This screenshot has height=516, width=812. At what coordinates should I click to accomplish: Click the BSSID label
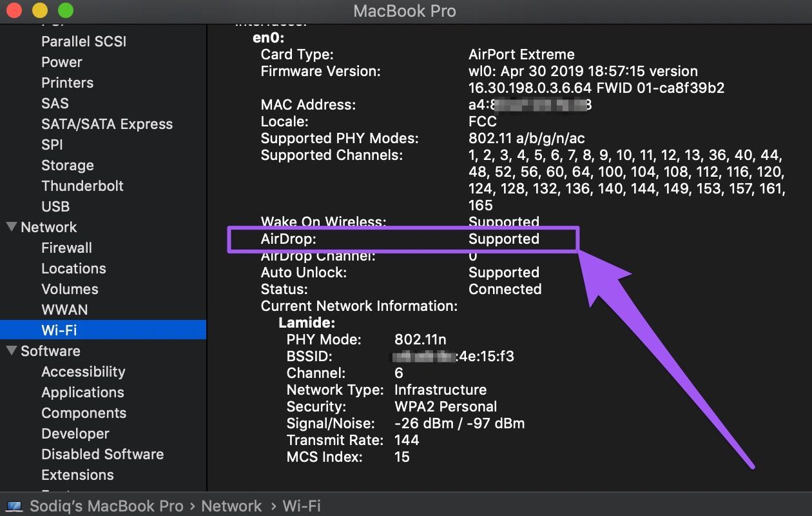(311, 357)
